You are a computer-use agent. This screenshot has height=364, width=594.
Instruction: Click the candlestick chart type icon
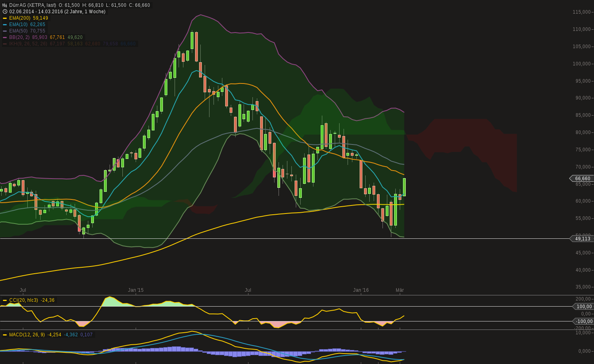pyautogui.click(x=4, y=5)
